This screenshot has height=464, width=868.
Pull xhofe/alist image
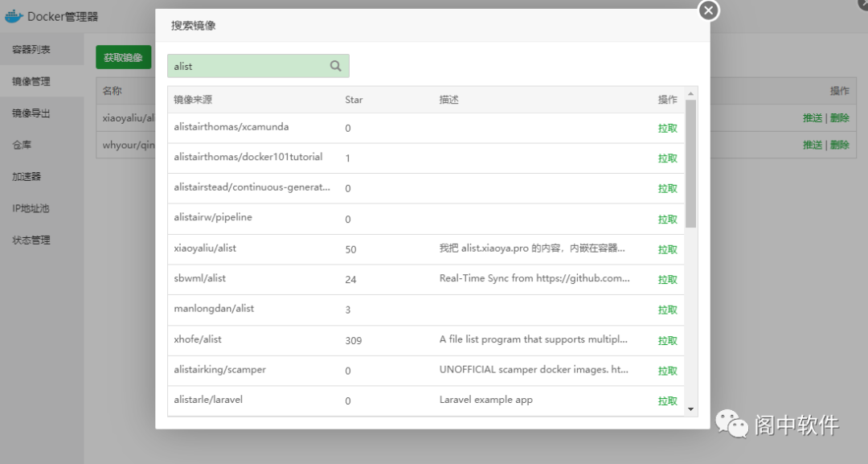coord(667,340)
